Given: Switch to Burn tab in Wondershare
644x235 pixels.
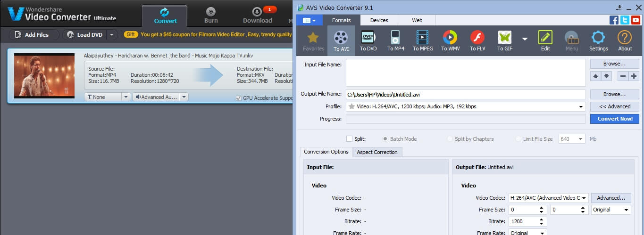Looking at the screenshot, I should click(x=211, y=16).
